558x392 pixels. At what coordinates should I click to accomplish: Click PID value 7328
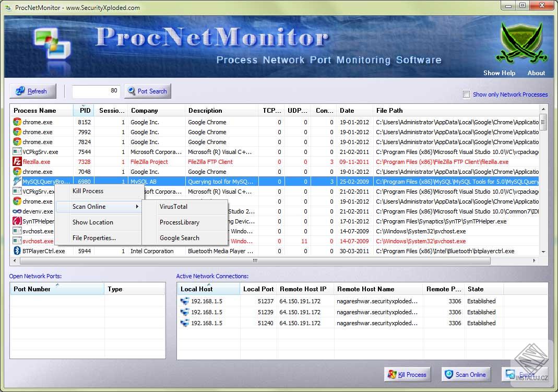click(85, 162)
